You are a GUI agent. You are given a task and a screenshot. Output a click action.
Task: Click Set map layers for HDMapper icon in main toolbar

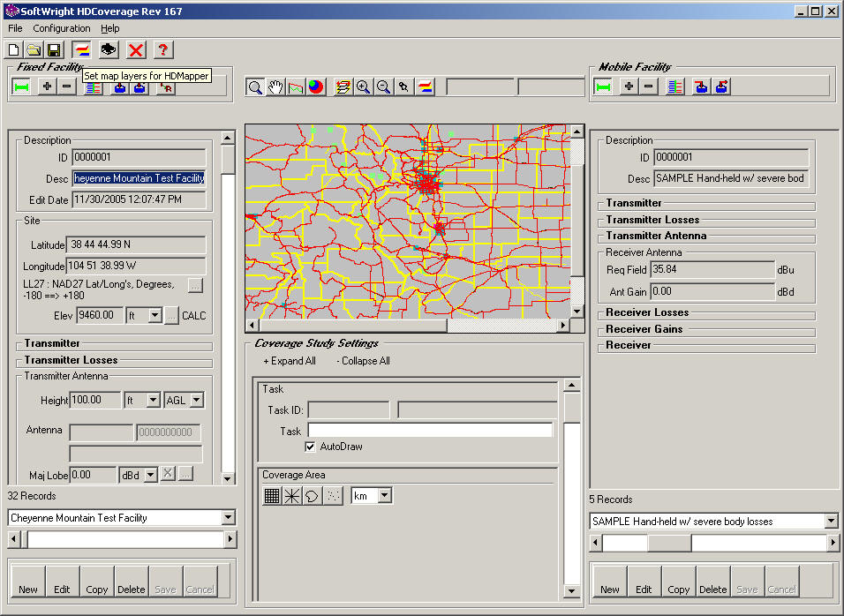(82, 50)
